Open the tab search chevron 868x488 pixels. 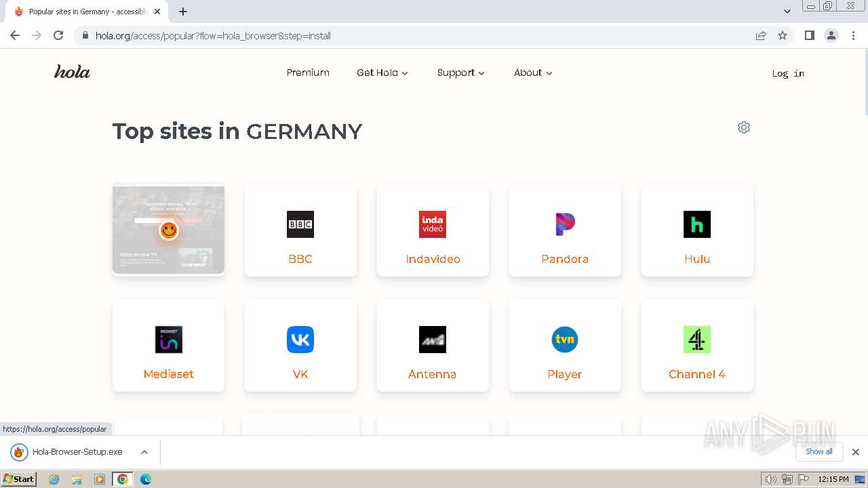(x=787, y=12)
